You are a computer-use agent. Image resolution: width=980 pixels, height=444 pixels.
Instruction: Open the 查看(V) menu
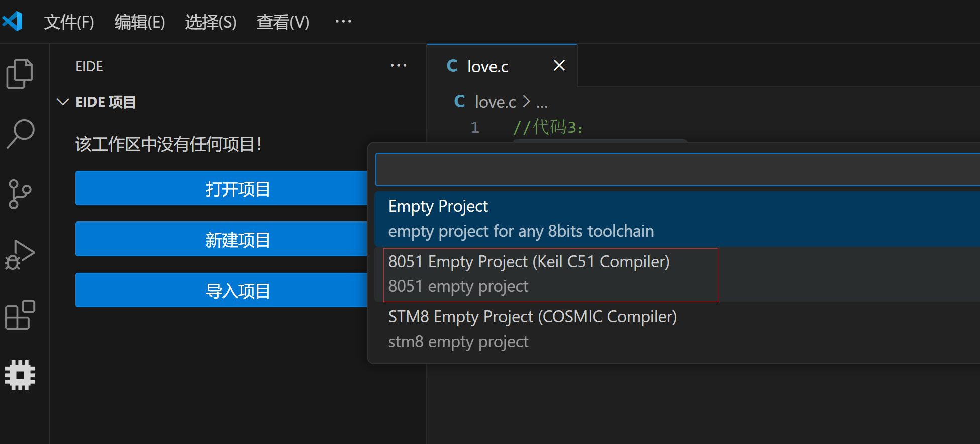click(x=283, y=22)
